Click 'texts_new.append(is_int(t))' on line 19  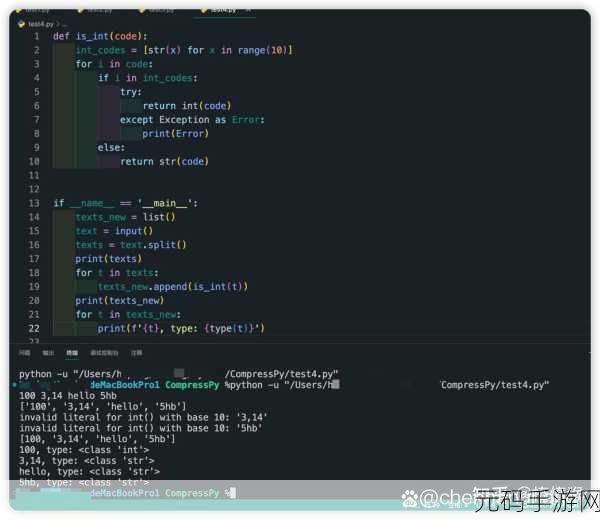(x=173, y=287)
